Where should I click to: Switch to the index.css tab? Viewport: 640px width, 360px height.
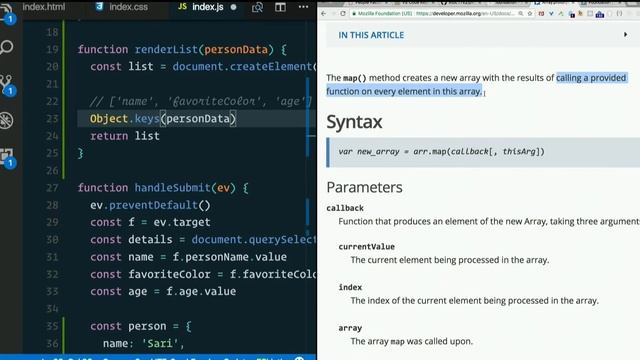tap(122, 7)
